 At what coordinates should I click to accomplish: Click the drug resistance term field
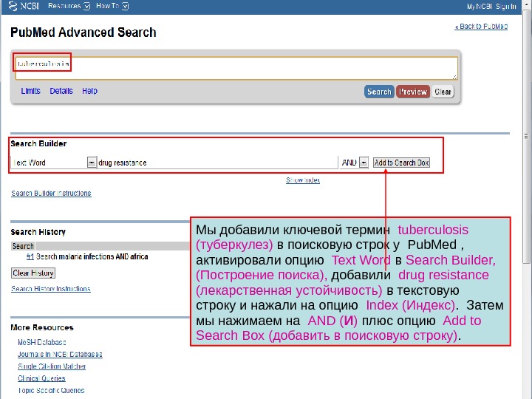pyautogui.click(x=217, y=163)
